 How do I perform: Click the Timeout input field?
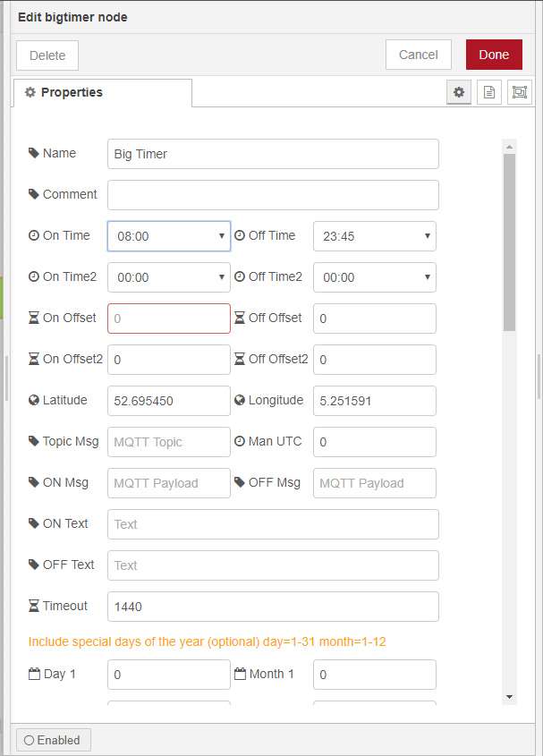point(273,607)
